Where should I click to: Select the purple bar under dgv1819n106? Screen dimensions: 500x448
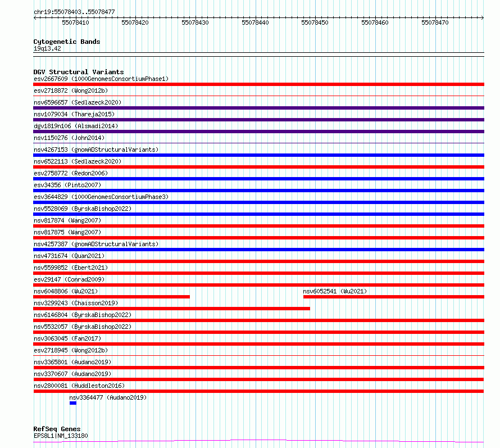pos(258,132)
